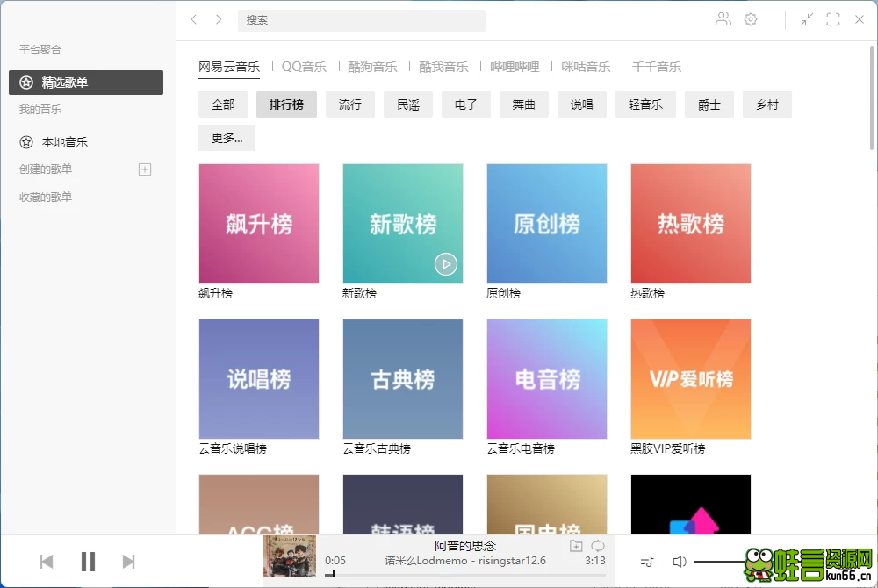Expand 更多... to show more genres

[x=227, y=138]
